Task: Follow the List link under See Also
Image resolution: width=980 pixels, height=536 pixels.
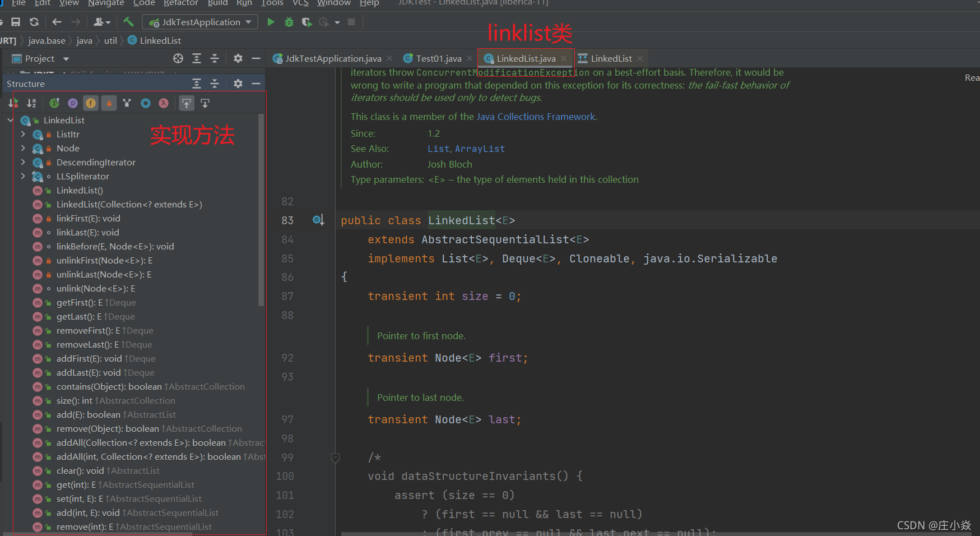Action: click(438, 149)
